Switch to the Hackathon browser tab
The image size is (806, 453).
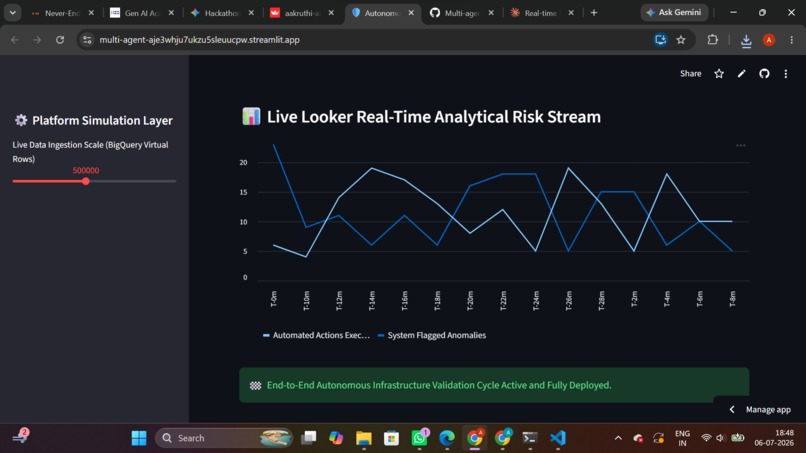[216, 13]
